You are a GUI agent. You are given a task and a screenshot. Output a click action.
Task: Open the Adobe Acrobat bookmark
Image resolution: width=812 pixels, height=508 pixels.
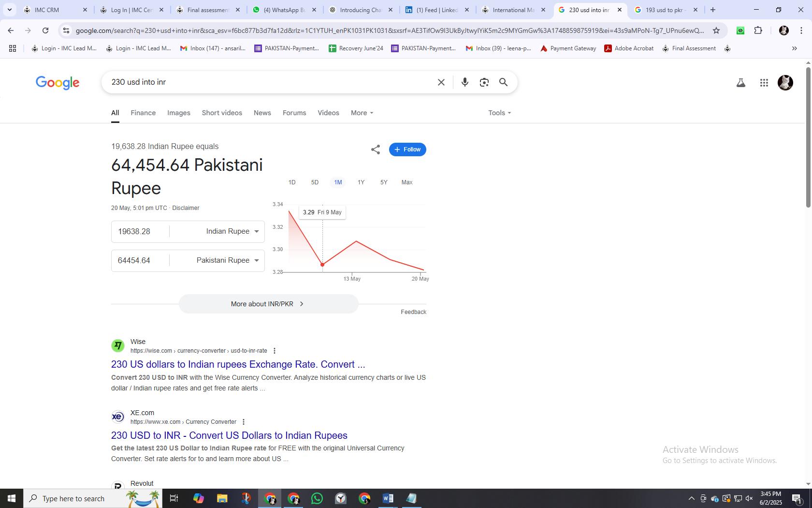point(629,48)
